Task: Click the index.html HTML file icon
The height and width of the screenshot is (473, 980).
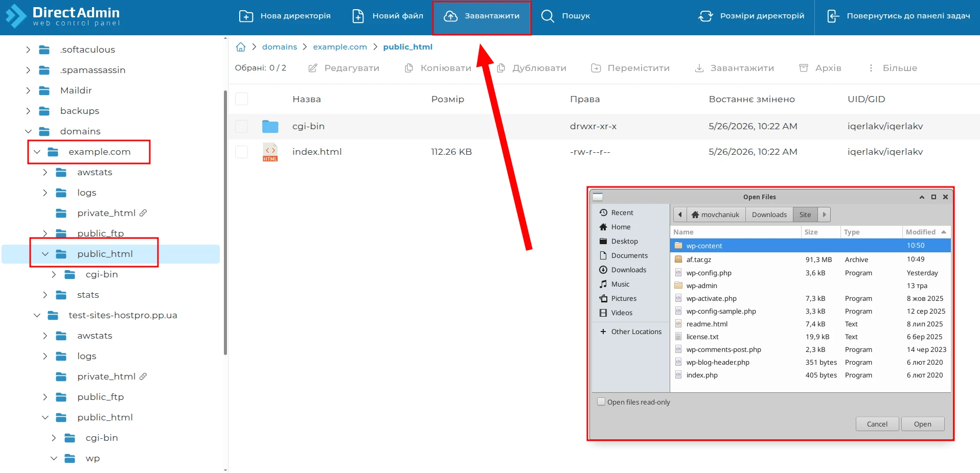Action: pyautogui.click(x=270, y=152)
